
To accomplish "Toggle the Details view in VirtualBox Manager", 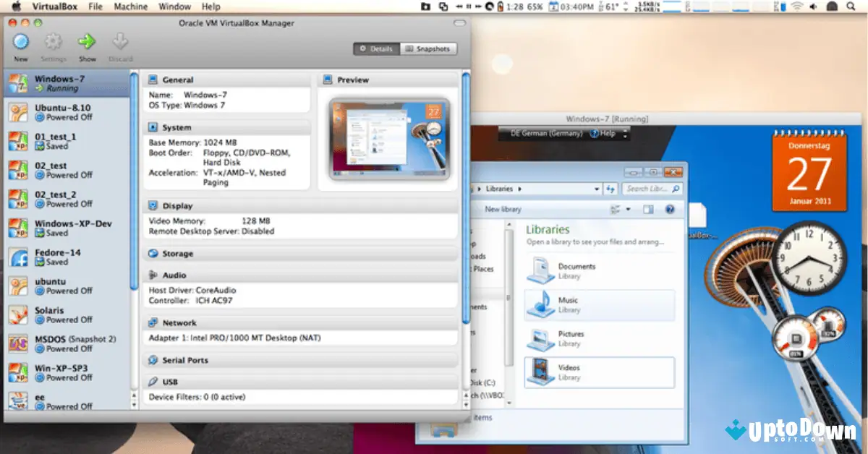I will coord(375,48).
